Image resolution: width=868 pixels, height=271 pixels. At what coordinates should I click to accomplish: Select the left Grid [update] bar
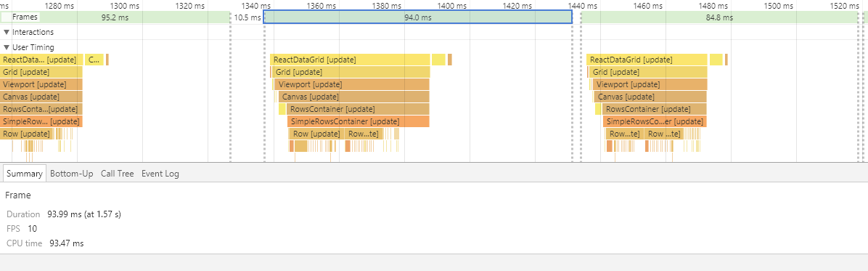click(41, 72)
